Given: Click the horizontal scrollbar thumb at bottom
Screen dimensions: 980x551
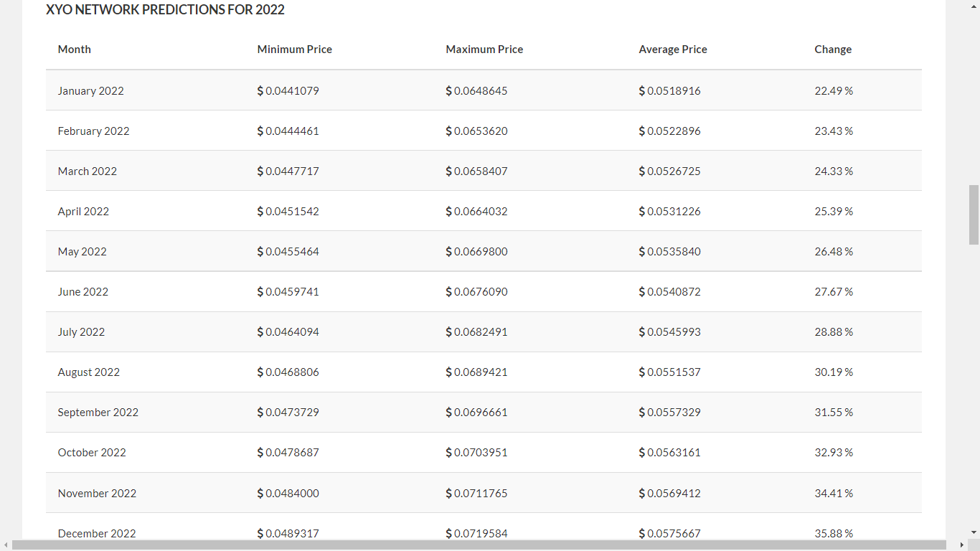Looking at the screenshot, I should pyautogui.click(x=479, y=545).
